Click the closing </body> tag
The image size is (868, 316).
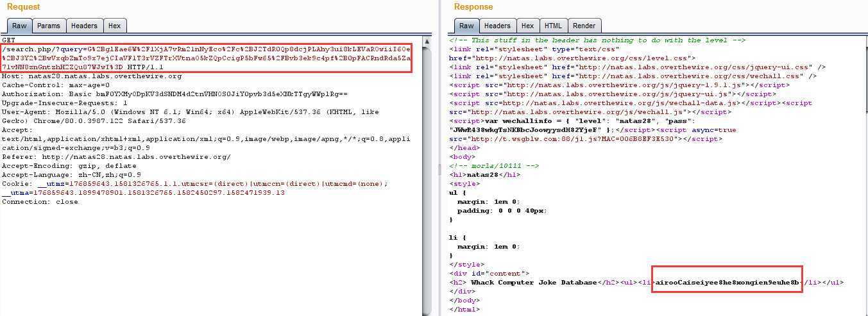pyautogui.click(x=464, y=300)
